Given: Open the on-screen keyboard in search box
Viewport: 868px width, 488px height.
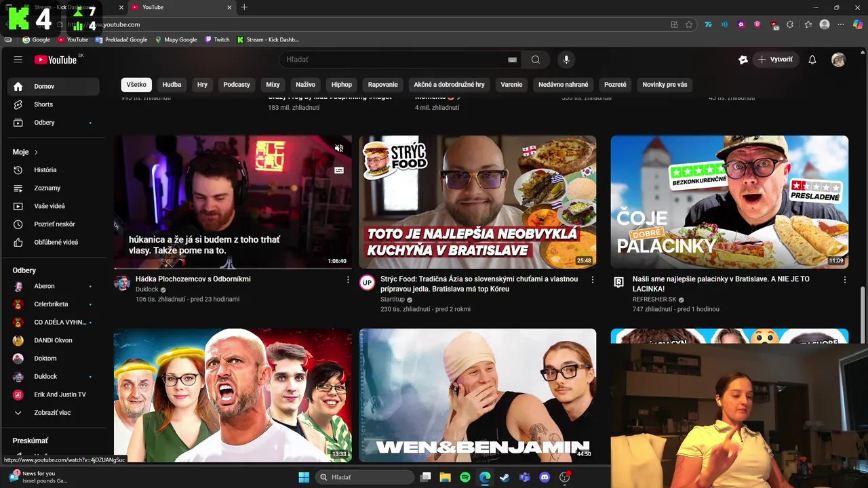Looking at the screenshot, I should [x=513, y=60].
